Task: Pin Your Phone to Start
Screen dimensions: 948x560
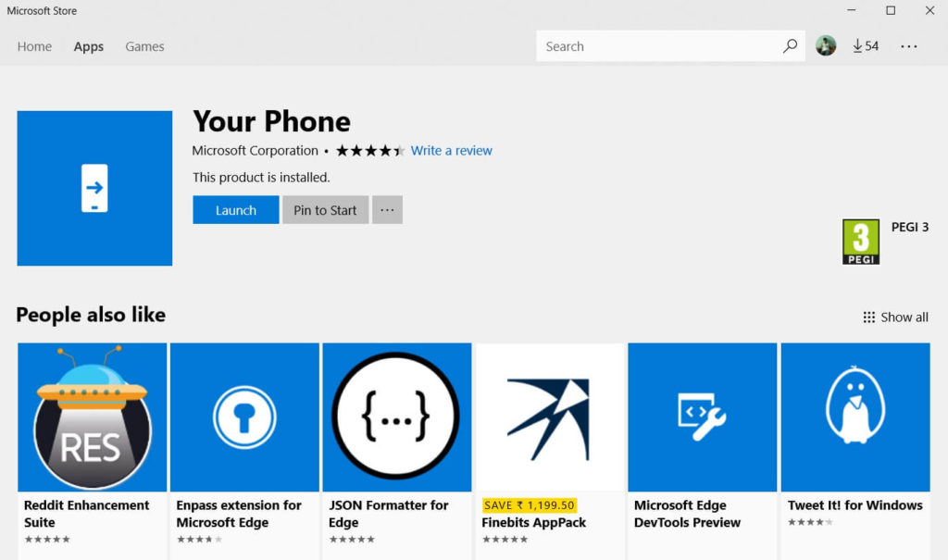Action: (325, 209)
